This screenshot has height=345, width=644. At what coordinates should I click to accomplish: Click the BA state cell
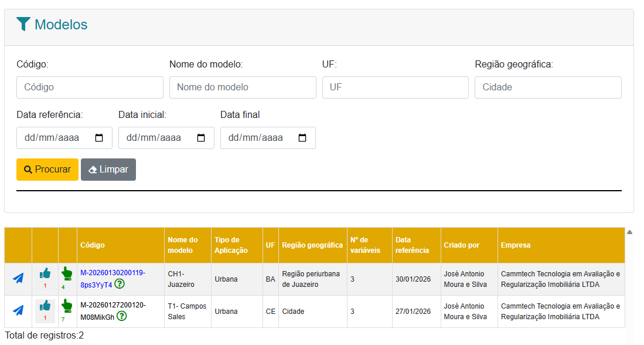point(270,279)
